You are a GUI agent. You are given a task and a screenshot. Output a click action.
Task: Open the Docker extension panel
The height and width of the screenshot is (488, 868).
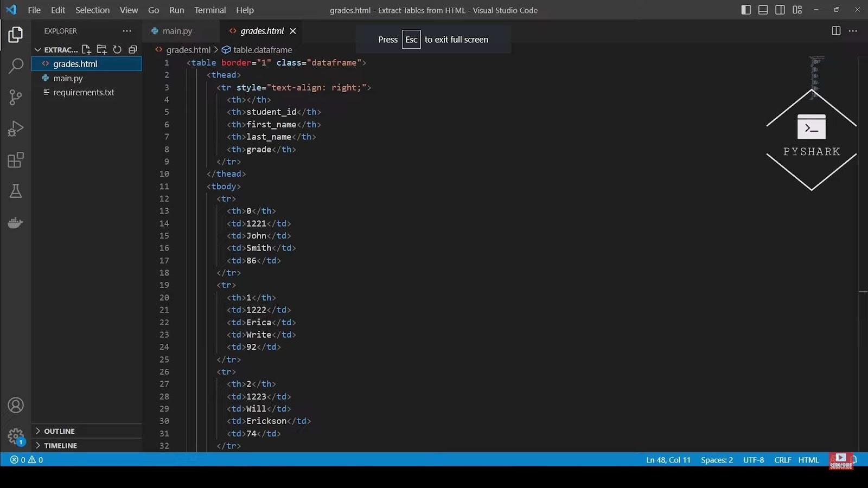(x=16, y=222)
